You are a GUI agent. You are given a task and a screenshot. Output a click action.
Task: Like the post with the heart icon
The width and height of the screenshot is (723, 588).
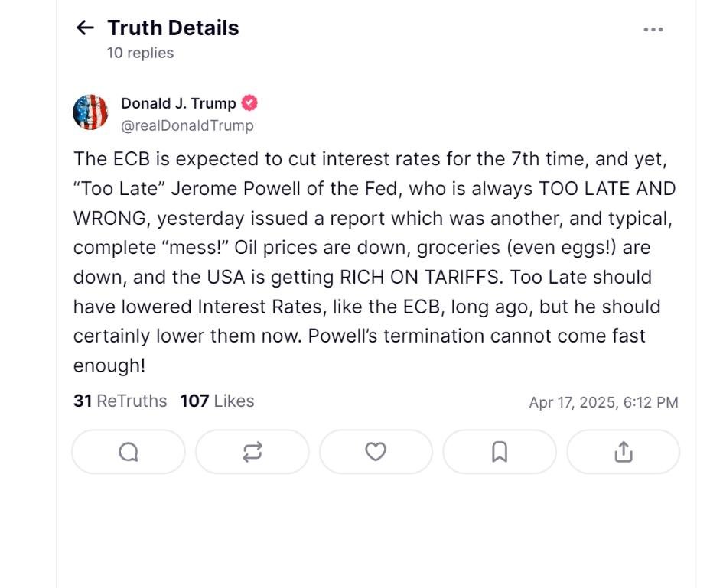click(x=376, y=452)
